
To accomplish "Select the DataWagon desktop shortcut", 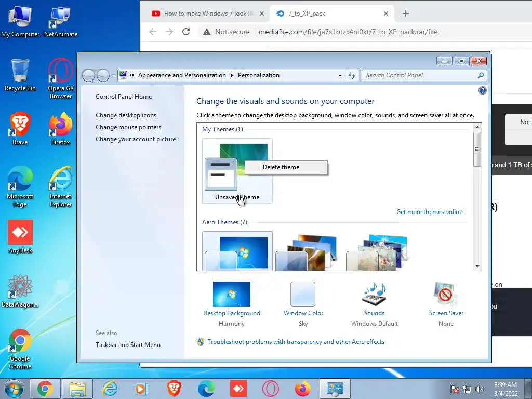I will tap(20, 291).
